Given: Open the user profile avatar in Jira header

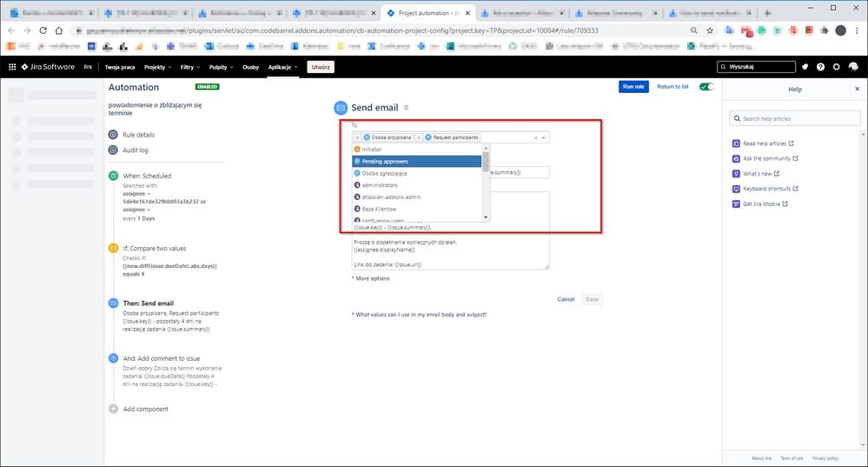Looking at the screenshot, I should pos(853,67).
